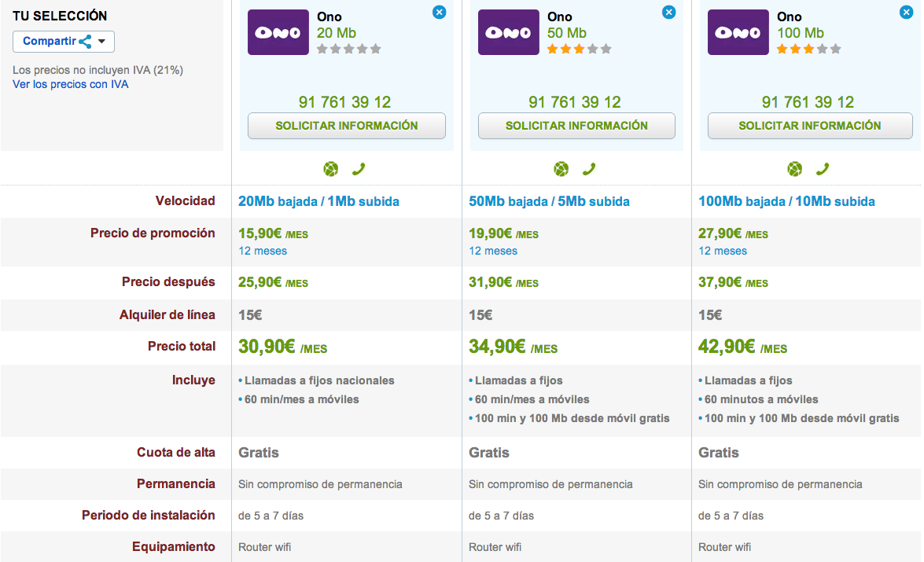The height and width of the screenshot is (562, 924).
Task: Click the 'Alquiler de línea' row label
Action: (167, 315)
